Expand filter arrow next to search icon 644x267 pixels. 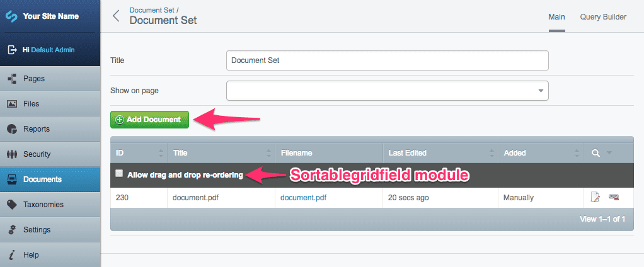[609, 152]
